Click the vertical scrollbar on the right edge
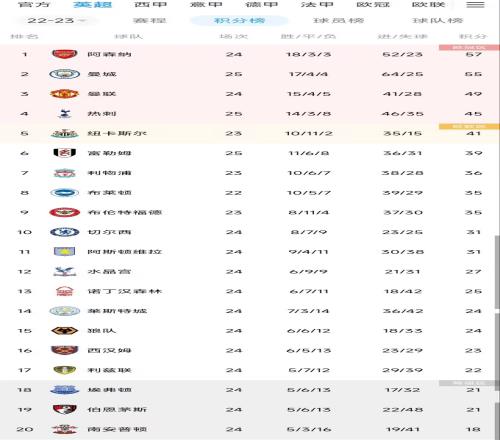 (x=497, y=273)
